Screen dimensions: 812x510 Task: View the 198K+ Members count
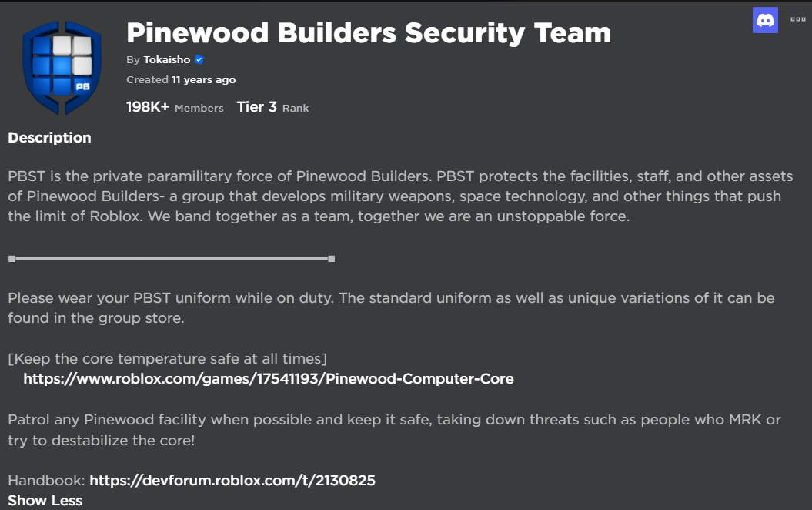175,107
